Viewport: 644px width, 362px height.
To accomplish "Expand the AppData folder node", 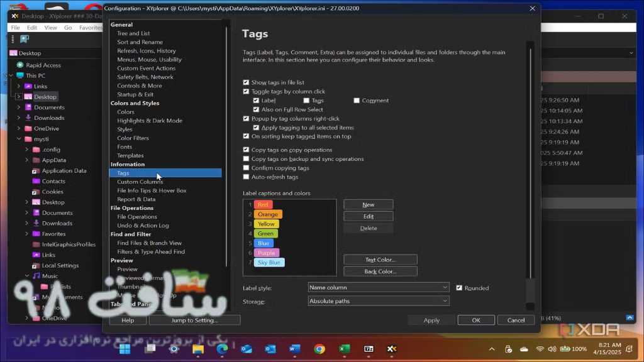I will [x=26, y=160].
